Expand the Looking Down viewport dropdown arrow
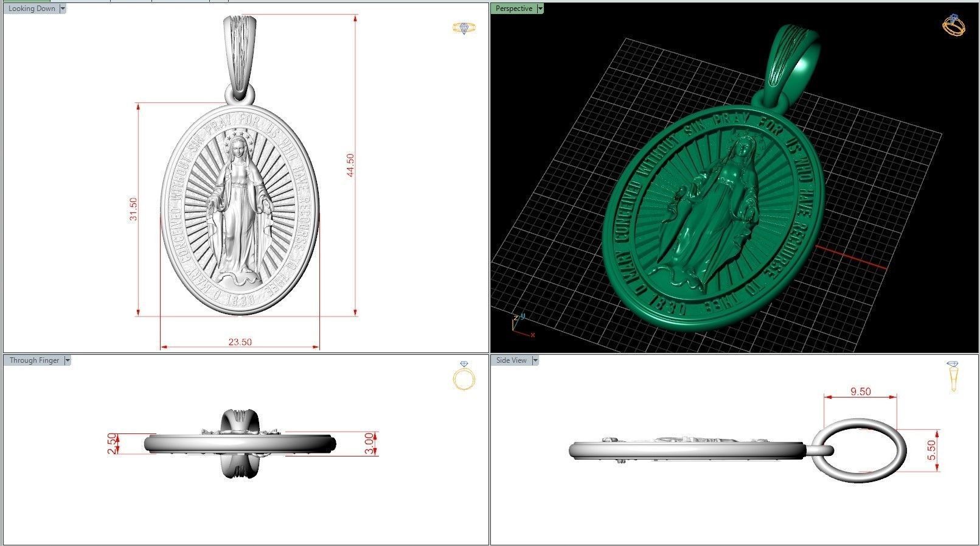Image resolution: width=980 pixels, height=546 pixels. click(63, 9)
